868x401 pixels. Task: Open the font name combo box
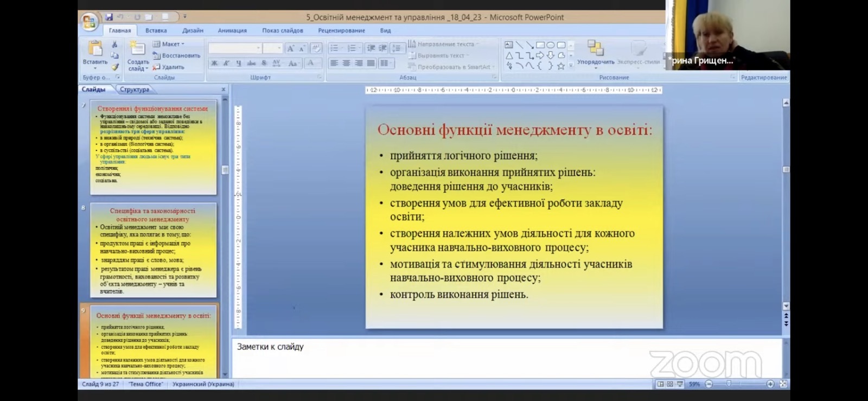point(234,48)
